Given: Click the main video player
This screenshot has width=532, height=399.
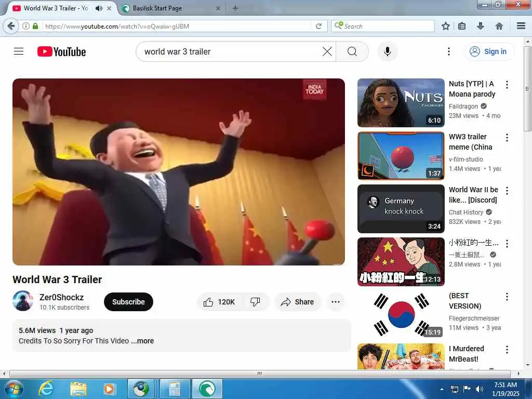Looking at the screenshot, I should click(x=179, y=172).
